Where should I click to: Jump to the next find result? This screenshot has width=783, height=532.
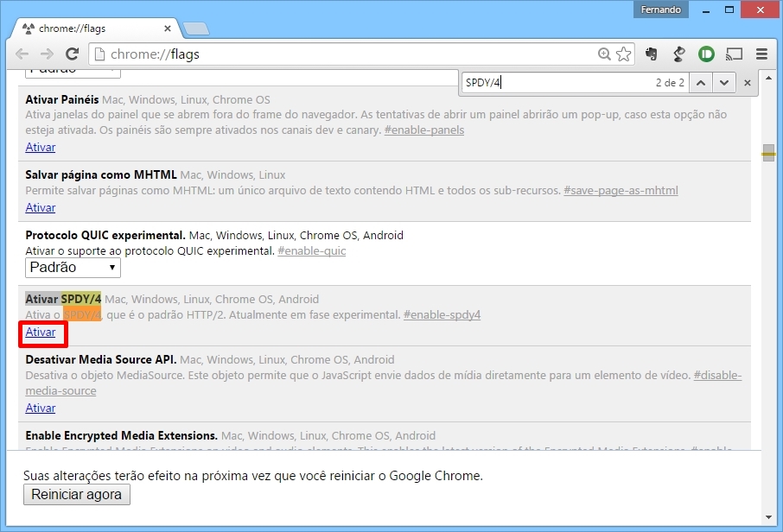tap(724, 83)
